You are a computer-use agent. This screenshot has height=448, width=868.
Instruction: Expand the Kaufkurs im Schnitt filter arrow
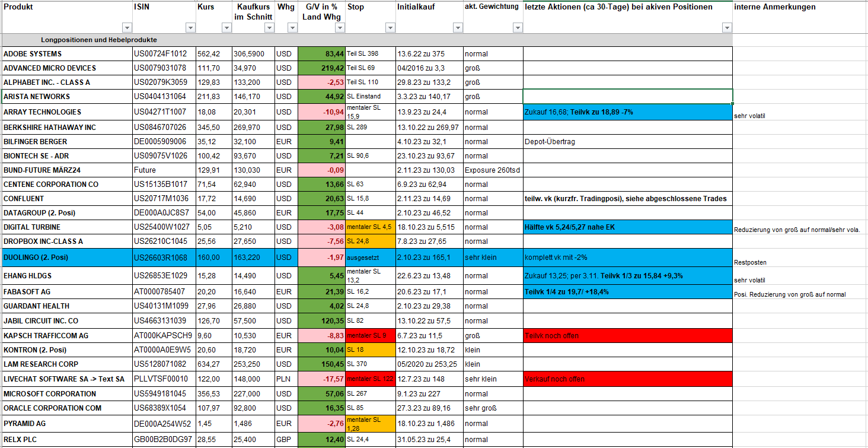click(x=269, y=28)
